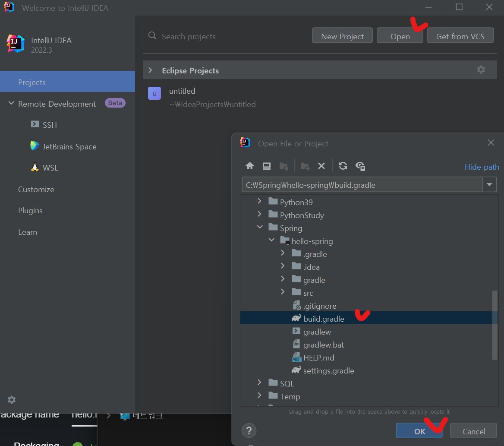Click the JetBrains Space logo icon
Screen dimensions: 504x446
click(x=35, y=146)
